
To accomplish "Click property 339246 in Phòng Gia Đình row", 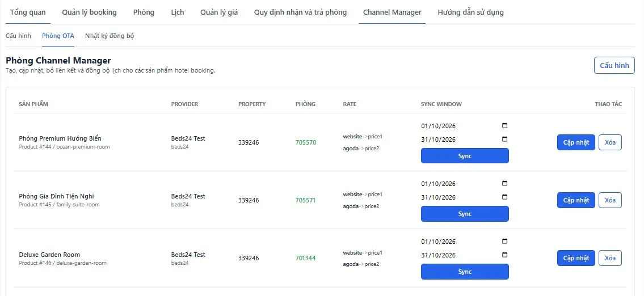I will [x=249, y=200].
